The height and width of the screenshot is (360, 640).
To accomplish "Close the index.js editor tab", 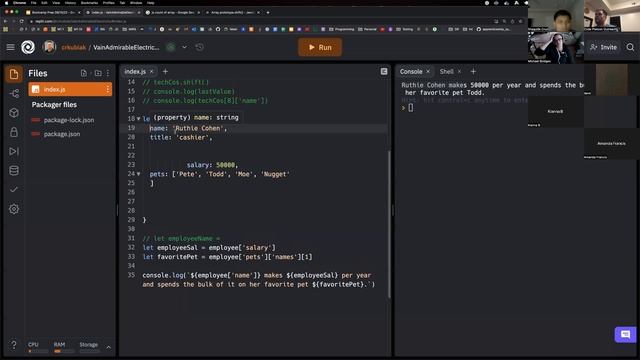I will (152, 71).
